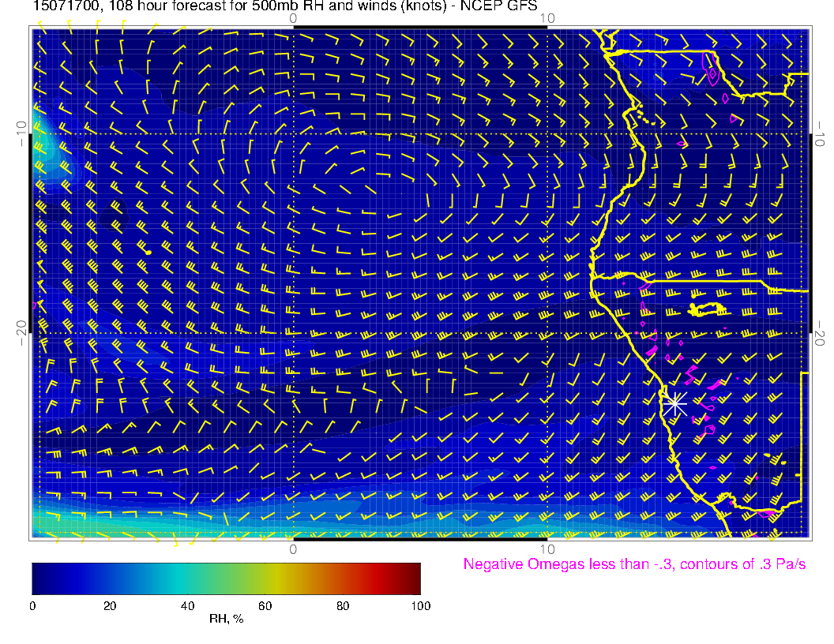Screen dimensions: 834x644
Task: Click the forecast title text at the top
Action: [286, 7]
